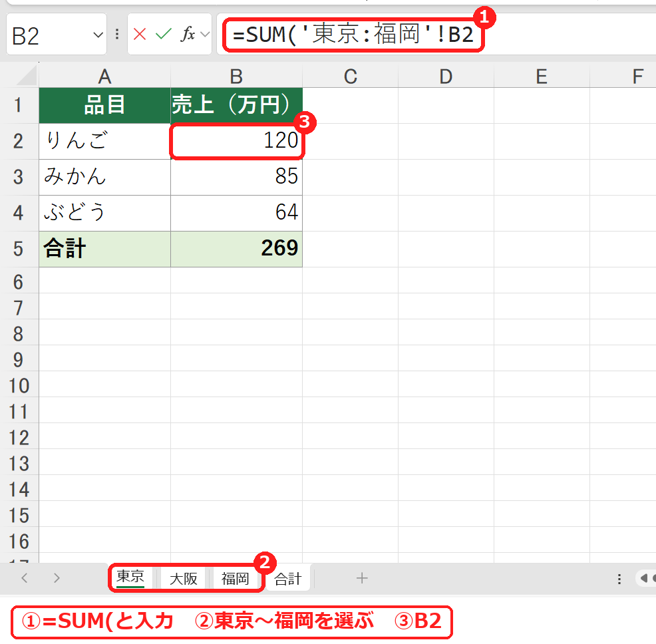Switch to the 東京 sheet tab
The image size is (656, 644).
coord(130,577)
